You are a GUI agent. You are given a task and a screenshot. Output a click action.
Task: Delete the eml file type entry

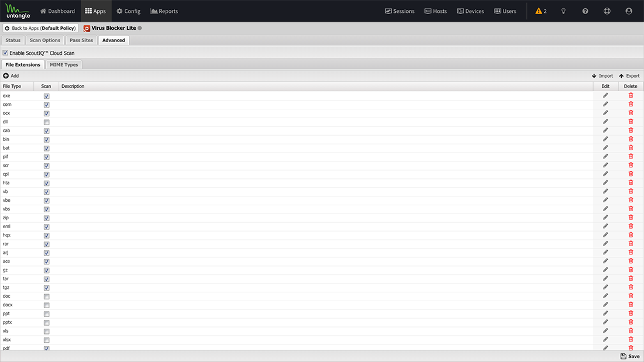pos(631,226)
